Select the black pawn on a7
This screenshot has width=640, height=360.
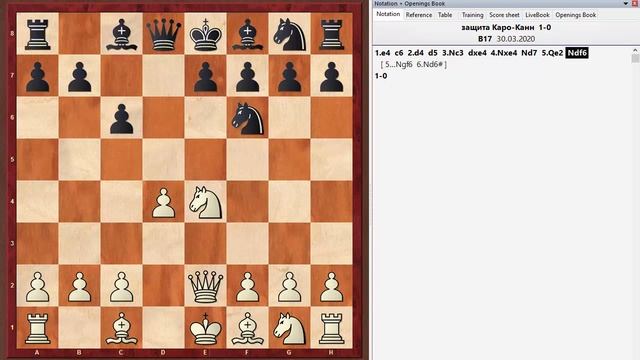tap(37, 76)
